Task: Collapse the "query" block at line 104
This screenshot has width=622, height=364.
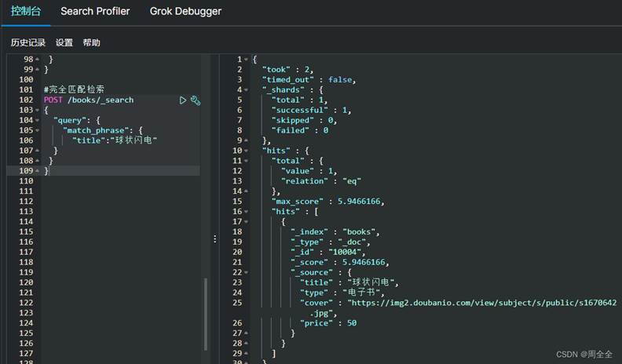Action: pos(37,120)
